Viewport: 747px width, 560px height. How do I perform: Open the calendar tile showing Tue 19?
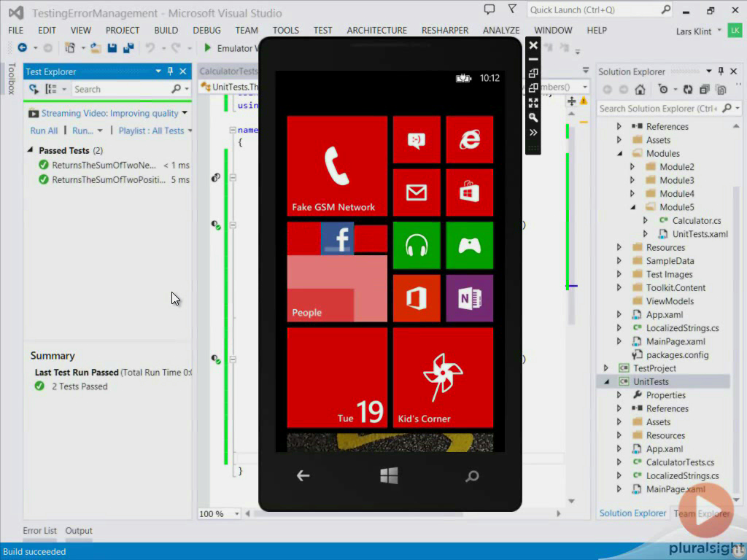tap(337, 378)
